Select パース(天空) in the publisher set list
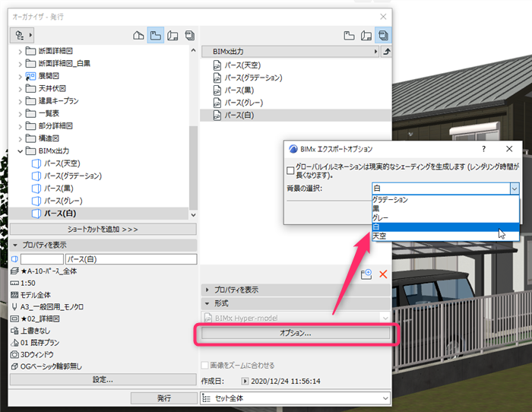 [x=296, y=65]
